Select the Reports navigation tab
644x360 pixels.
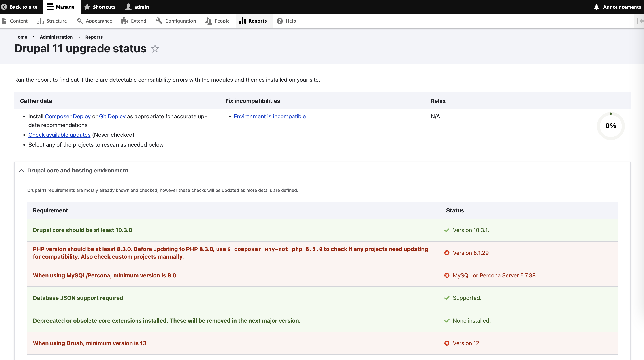tap(257, 20)
